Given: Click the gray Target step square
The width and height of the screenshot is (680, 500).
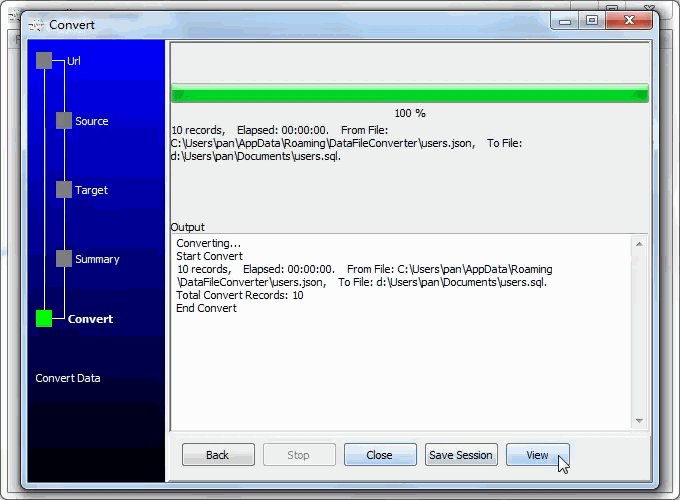Looking at the screenshot, I should 64,190.
